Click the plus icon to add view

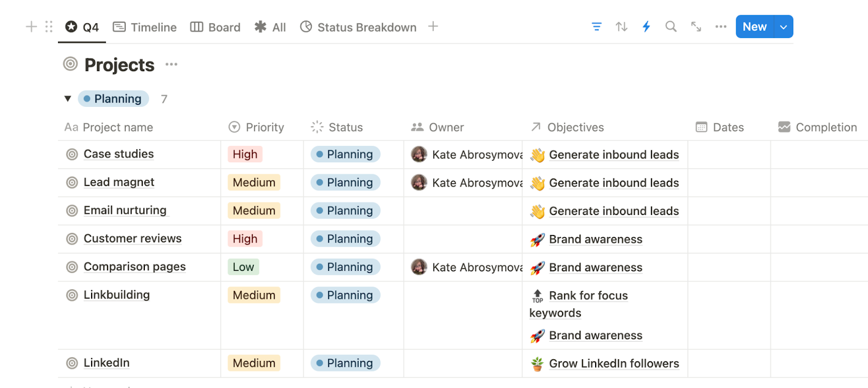(433, 27)
